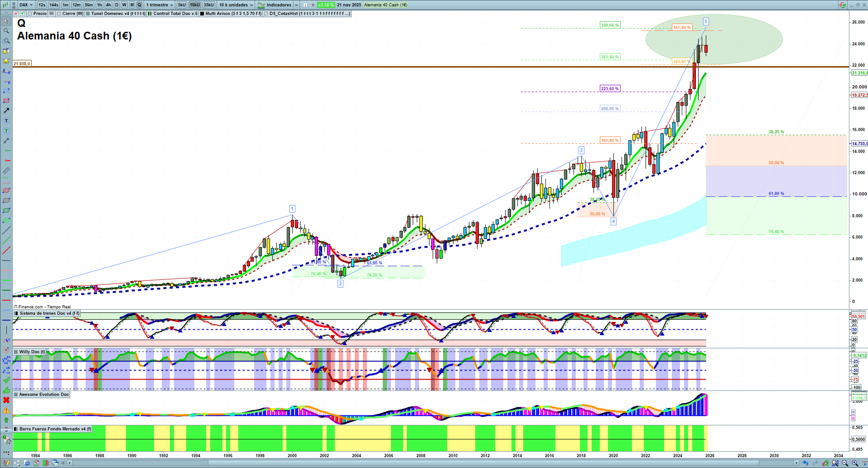Click the red X delete icon
The height and width of the screenshot is (468, 868).
tap(6, 400)
